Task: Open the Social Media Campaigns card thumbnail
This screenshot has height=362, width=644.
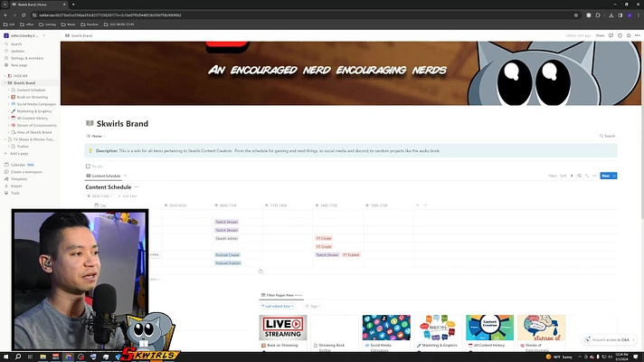Action: (x=386, y=328)
